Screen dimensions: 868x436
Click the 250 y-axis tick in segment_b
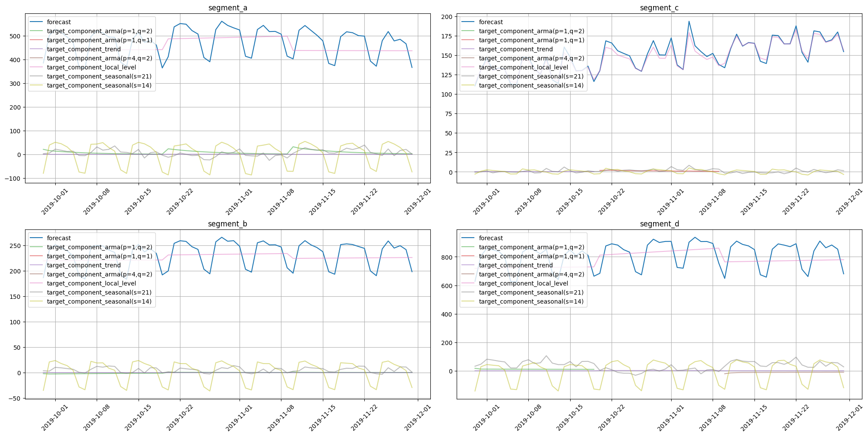point(16,246)
